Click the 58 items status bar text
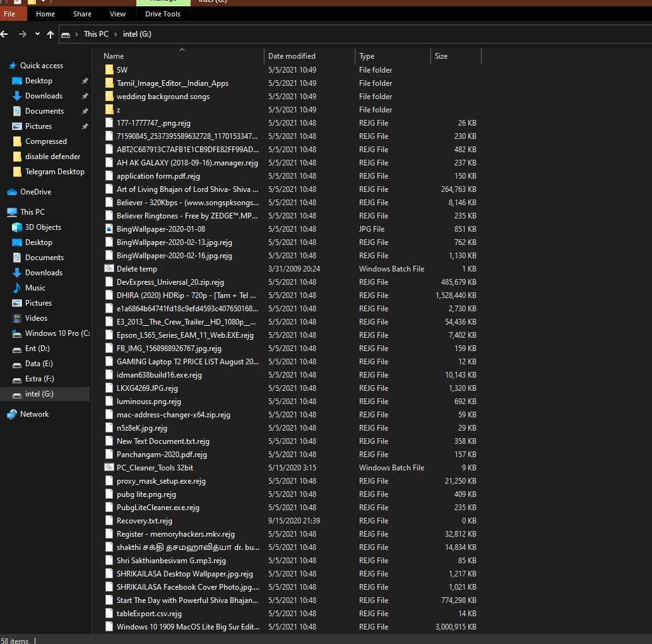 click(15, 641)
